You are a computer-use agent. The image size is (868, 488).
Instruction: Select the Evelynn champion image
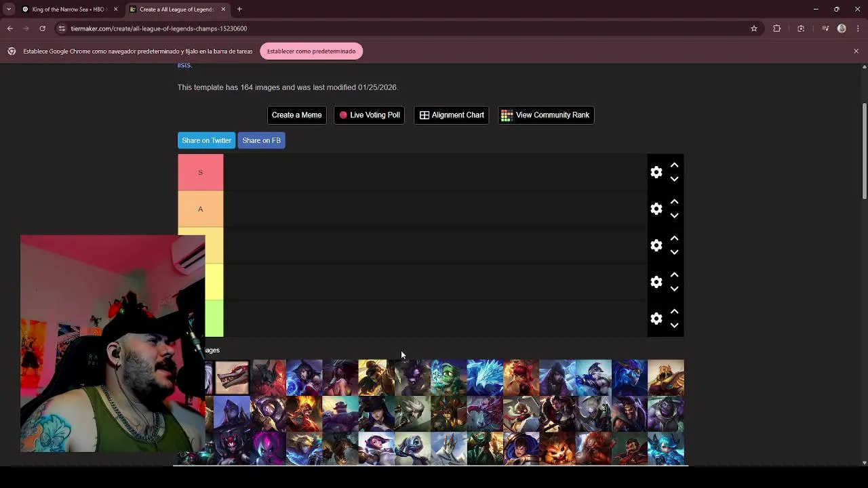[x=268, y=449]
